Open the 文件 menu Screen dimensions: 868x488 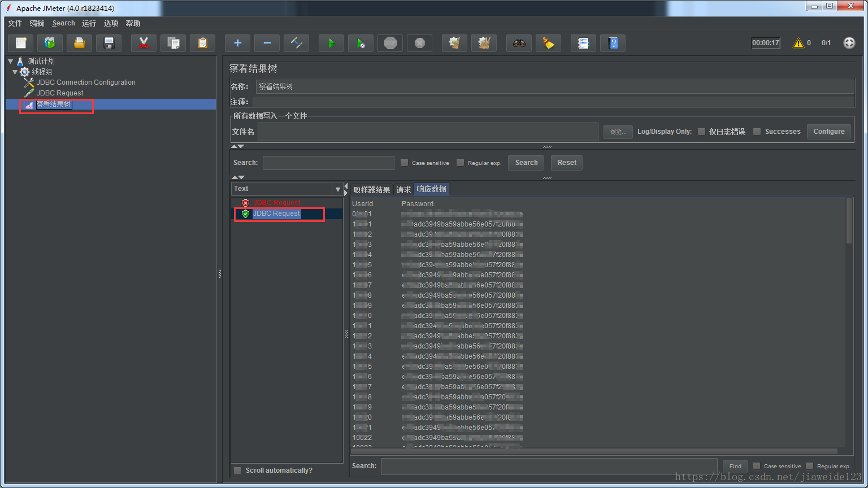(15, 23)
